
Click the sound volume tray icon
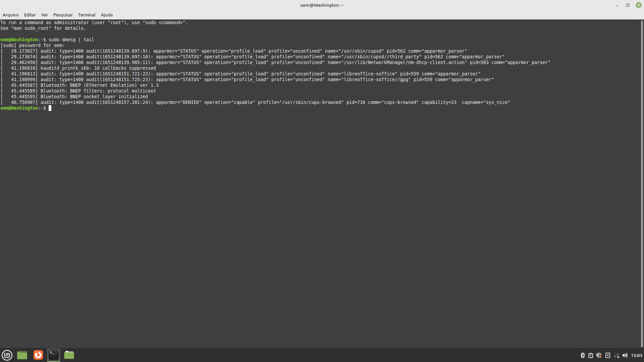click(x=625, y=355)
